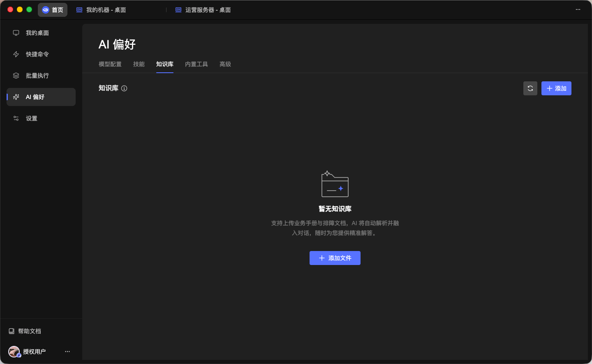The height and width of the screenshot is (364, 592).
Task: Click the remote desktop icon of 运营服务器
Action: [x=178, y=10]
